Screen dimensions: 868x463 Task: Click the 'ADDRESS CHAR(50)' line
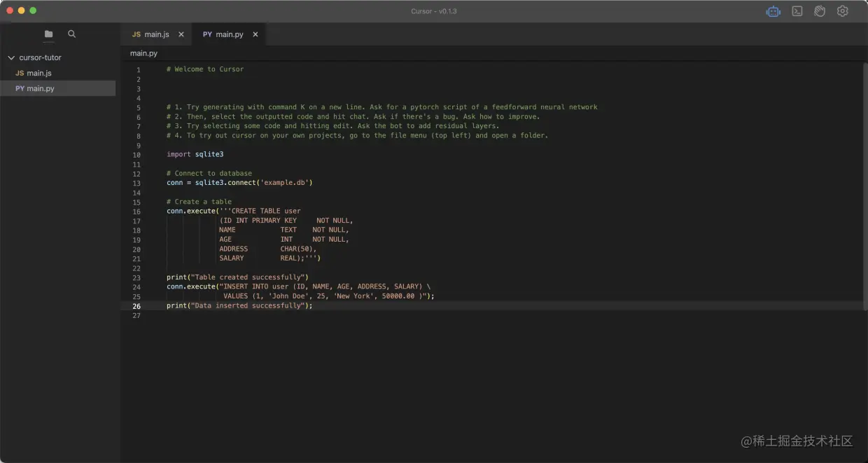(268, 249)
